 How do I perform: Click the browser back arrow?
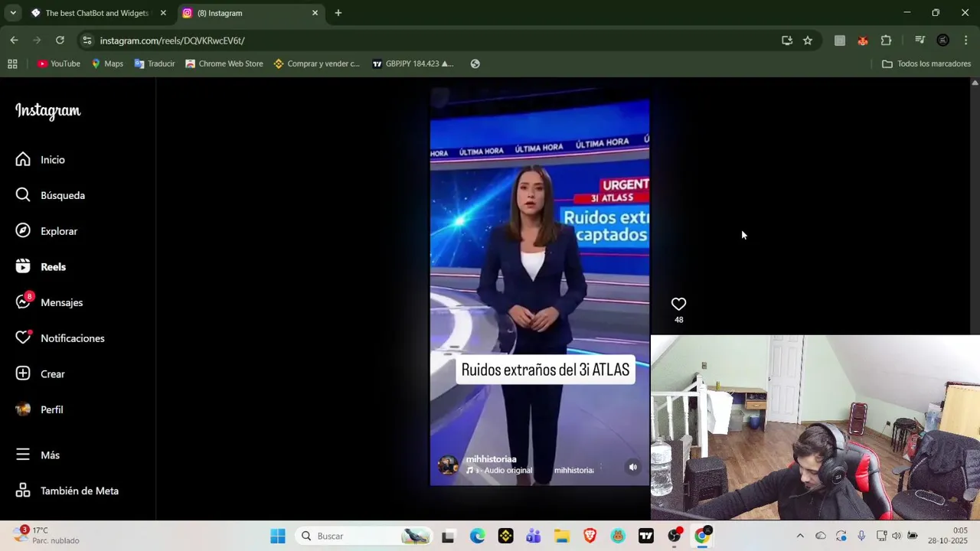pos(14,40)
